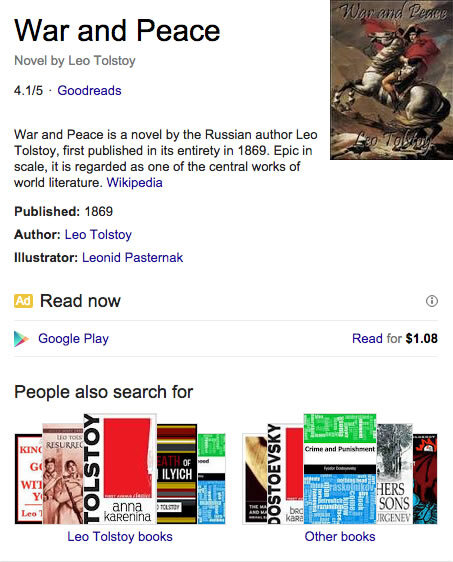Select the Crime and Punishment cover
This screenshot has height=562, width=453.
(340, 469)
